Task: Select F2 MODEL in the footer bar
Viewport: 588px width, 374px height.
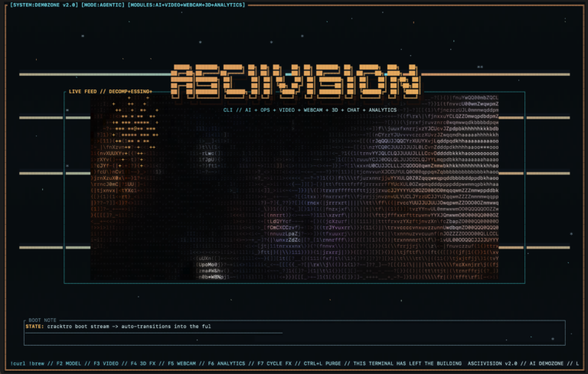Action: tap(69, 363)
